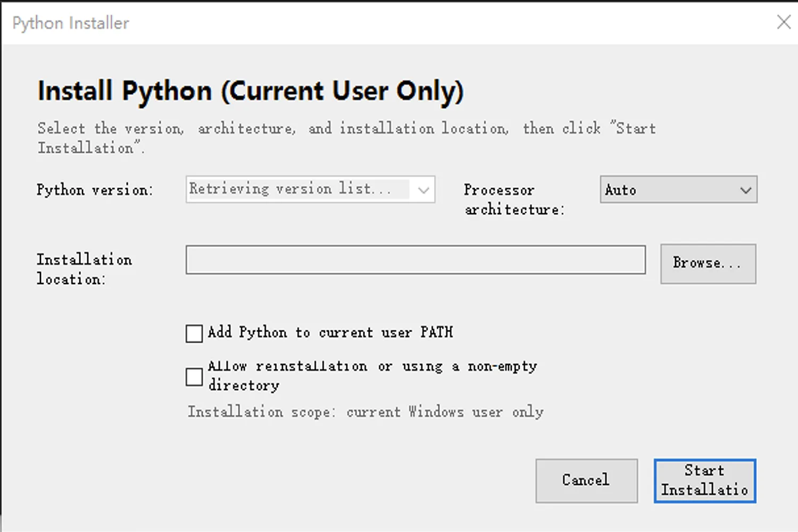Enable Add Python to current user PATH

coord(194,334)
